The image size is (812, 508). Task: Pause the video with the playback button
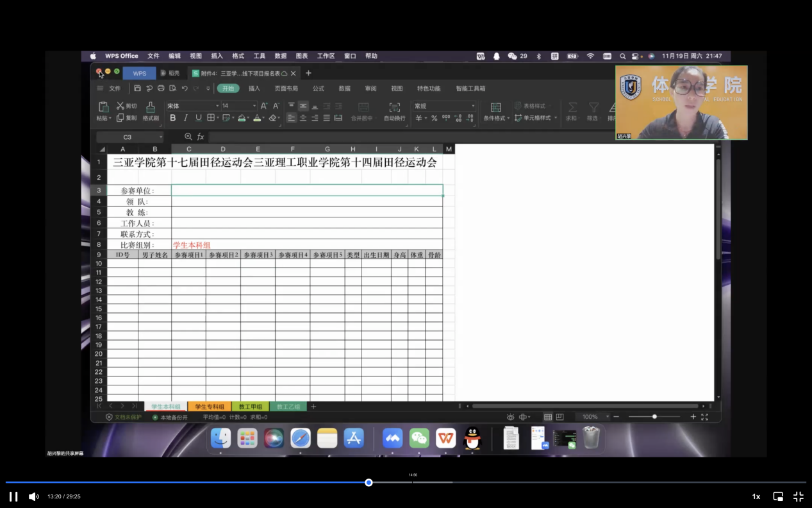point(13,496)
